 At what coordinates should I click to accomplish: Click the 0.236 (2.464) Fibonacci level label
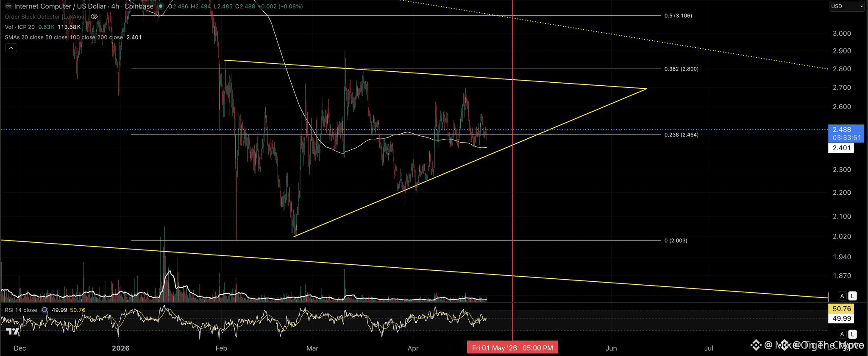tap(682, 135)
